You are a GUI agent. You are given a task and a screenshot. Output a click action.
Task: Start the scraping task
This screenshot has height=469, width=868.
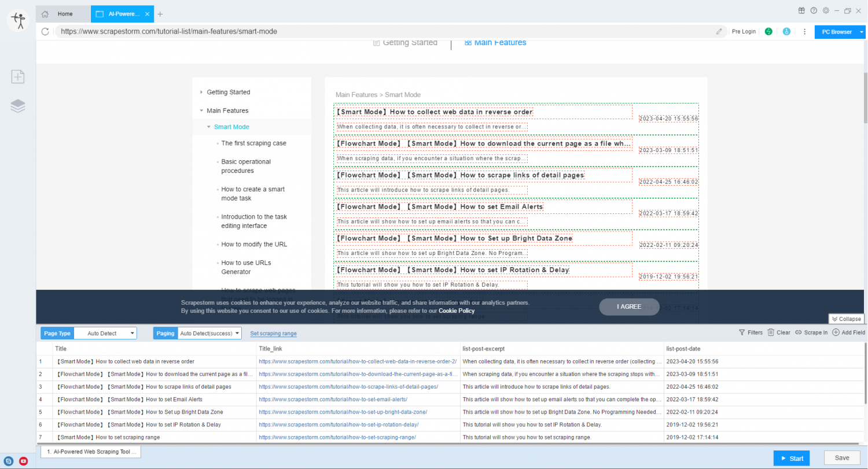click(792, 458)
